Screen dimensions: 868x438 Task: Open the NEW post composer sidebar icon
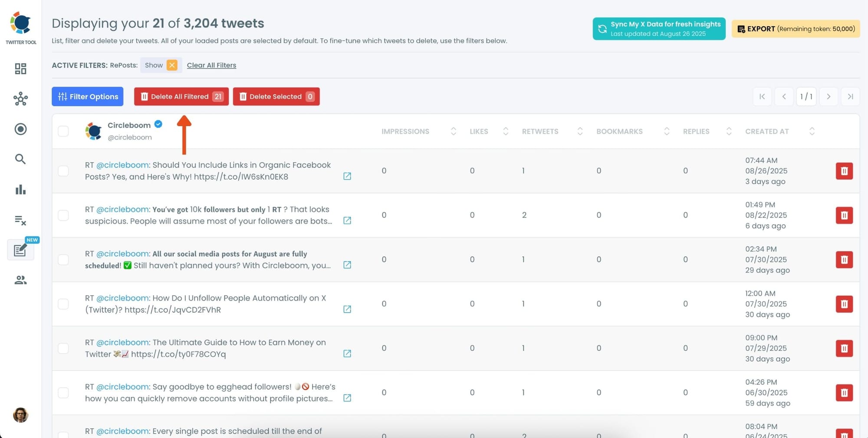tap(20, 250)
